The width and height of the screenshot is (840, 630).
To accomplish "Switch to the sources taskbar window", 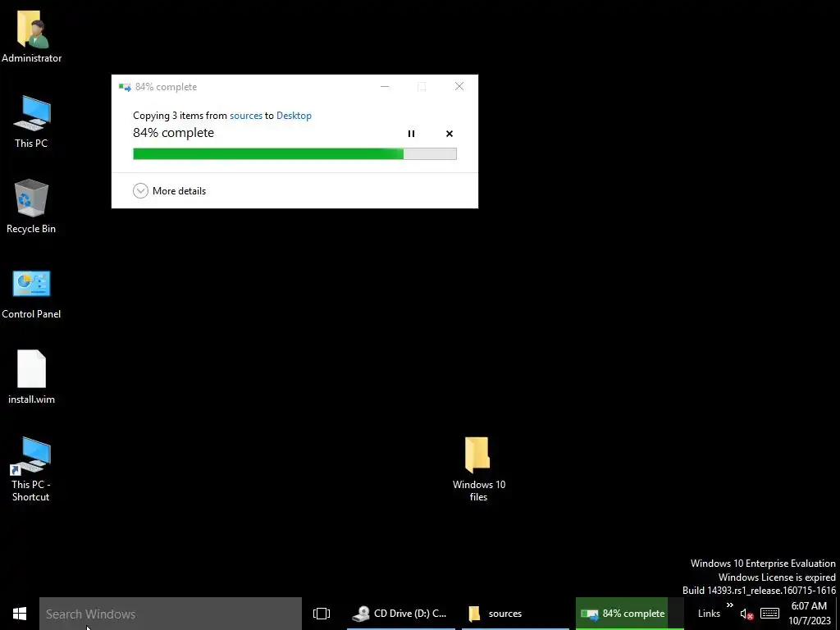I will (515, 614).
